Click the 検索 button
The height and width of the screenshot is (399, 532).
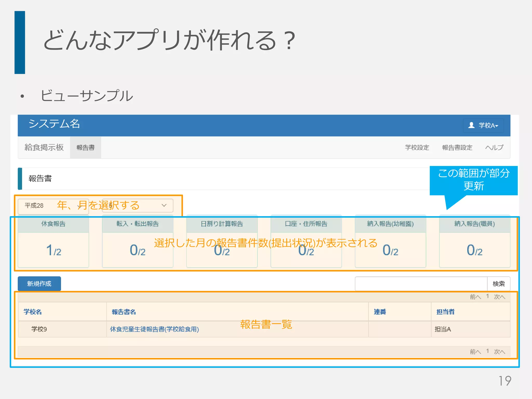pyautogui.click(x=499, y=284)
